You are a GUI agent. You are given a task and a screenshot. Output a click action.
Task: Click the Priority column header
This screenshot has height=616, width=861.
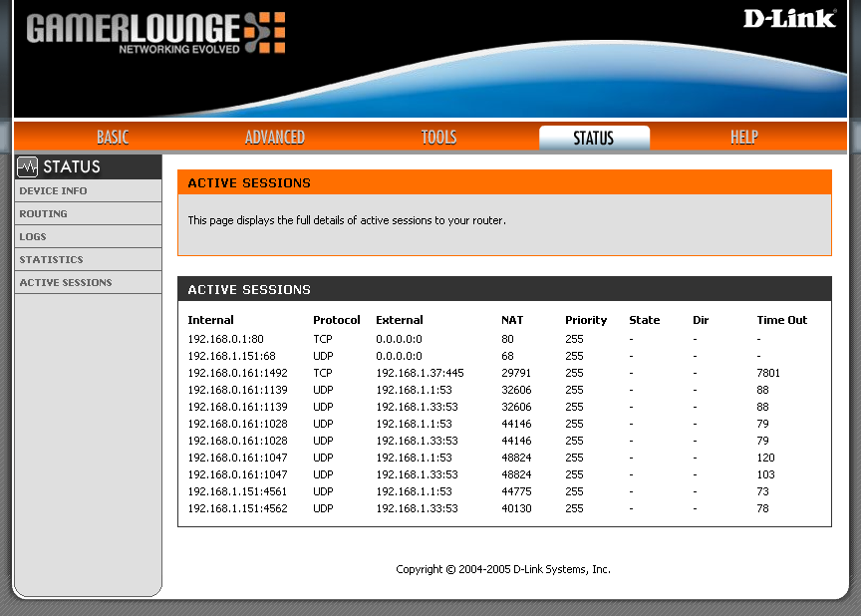[x=586, y=320]
